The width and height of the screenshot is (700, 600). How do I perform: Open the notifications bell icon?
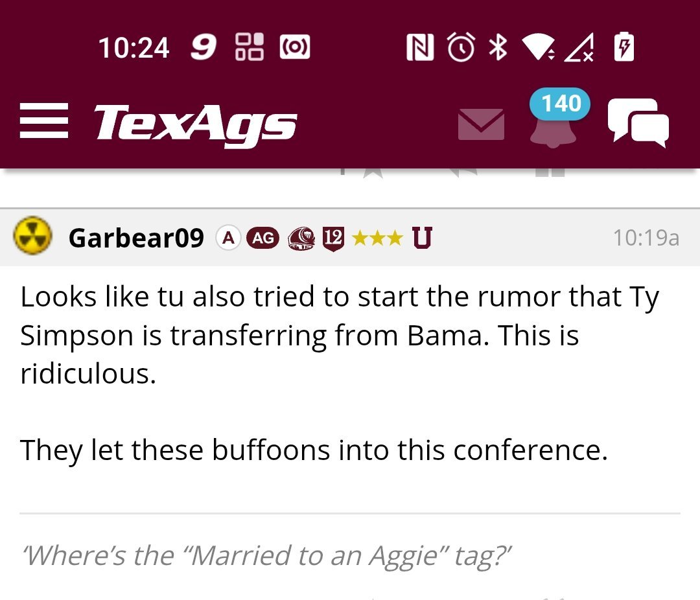(552, 130)
